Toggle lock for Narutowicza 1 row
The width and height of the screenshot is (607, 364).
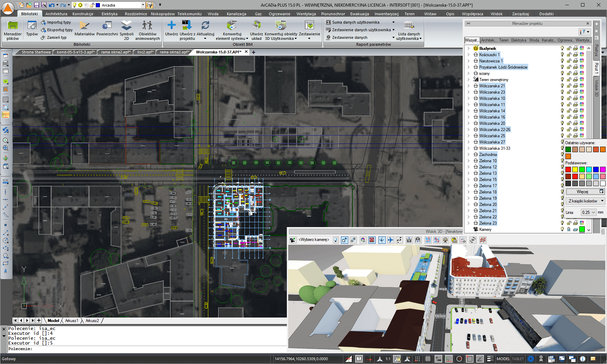(x=569, y=61)
